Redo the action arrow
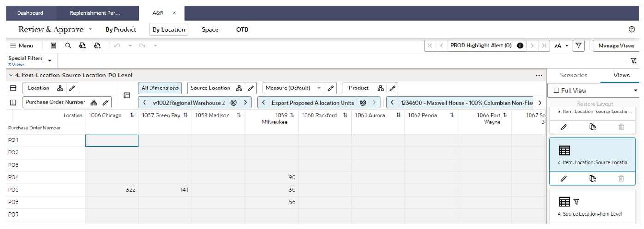The height and width of the screenshot is (229, 644). (x=143, y=46)
